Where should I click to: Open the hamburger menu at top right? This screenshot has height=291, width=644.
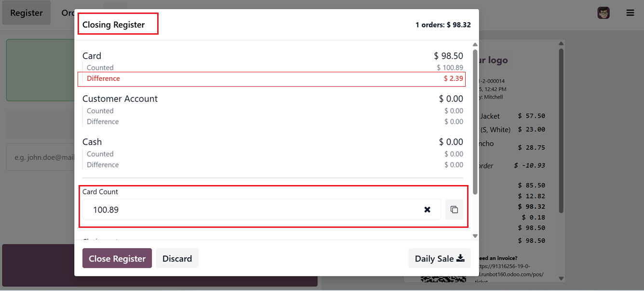pos(630,13)
